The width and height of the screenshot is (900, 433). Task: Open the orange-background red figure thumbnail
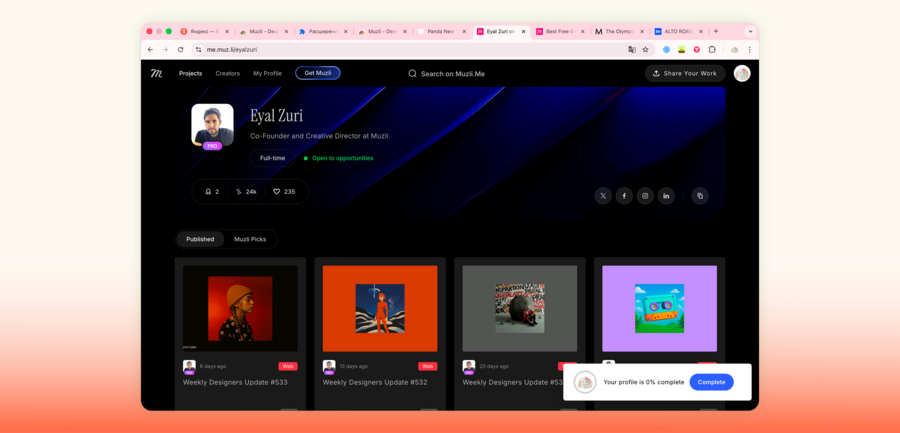tap(380, 308)
